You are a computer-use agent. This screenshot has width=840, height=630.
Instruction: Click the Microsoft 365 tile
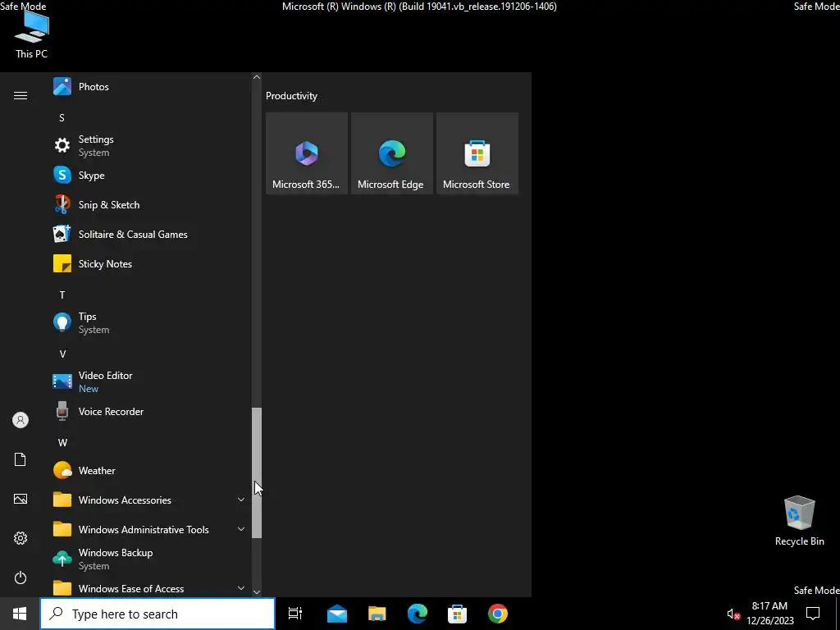tap(307, 153)
